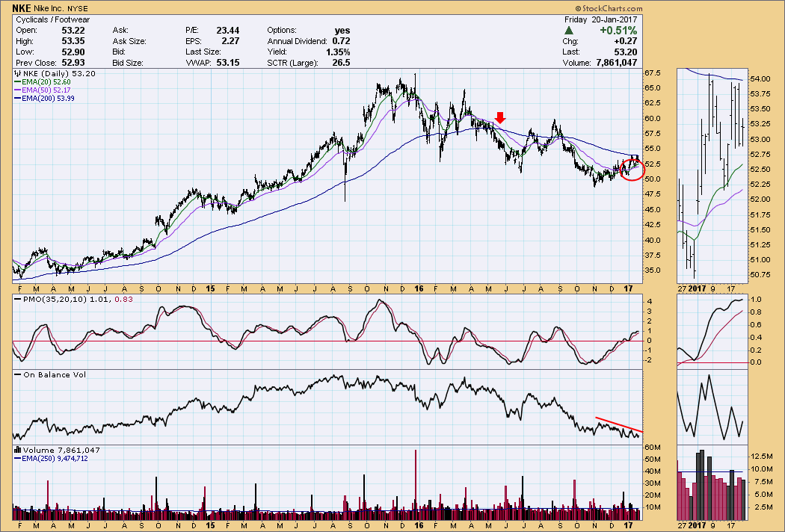
Task: Click the 'EMA(250) 9,474,712' legend text
Action: pos(55,459)
